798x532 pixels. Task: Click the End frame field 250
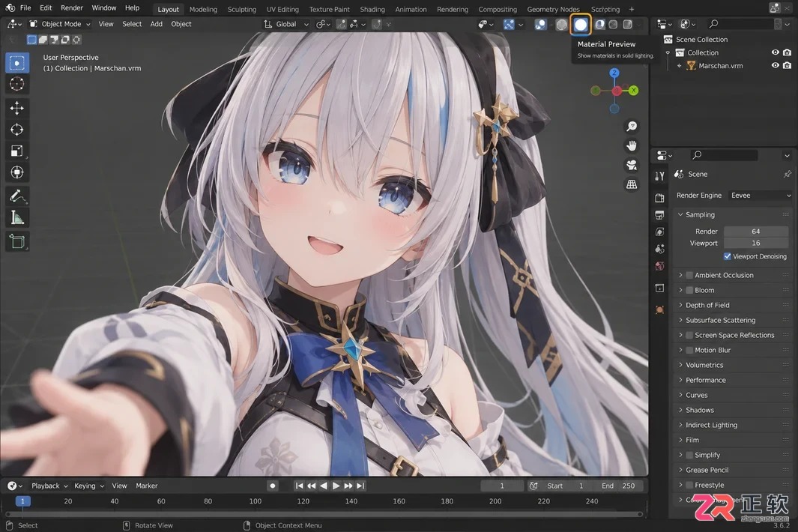[x=619, y=486]
